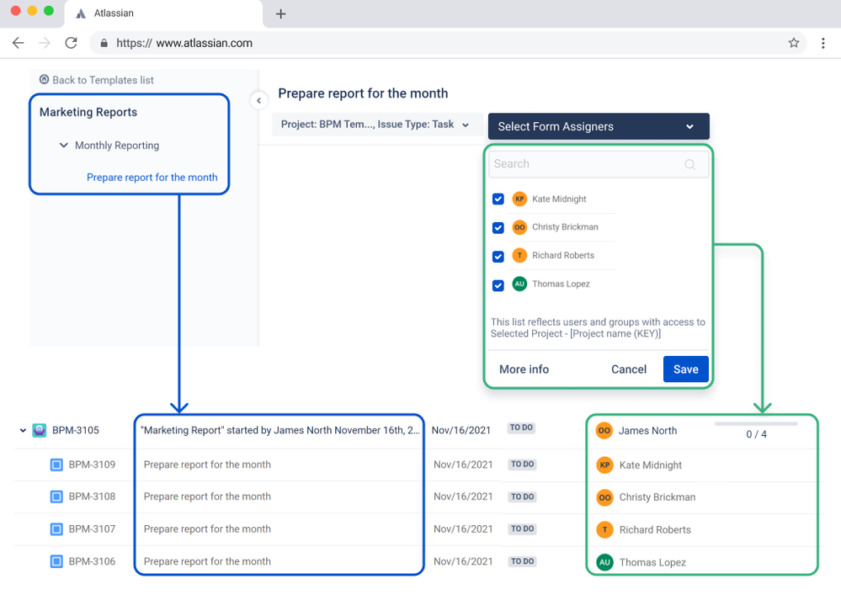The width and height of the screenshot is (841, 616).
Task: Bookmark page with the star icon
Action: 794,43
